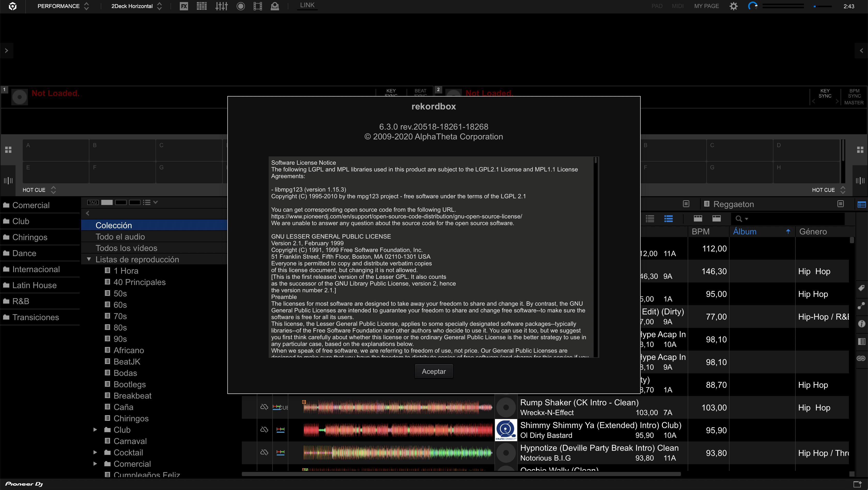Toggle the two-column track filter icon
Screen dimensions: 868x490
pyautogui.click(x=716, y=219)
